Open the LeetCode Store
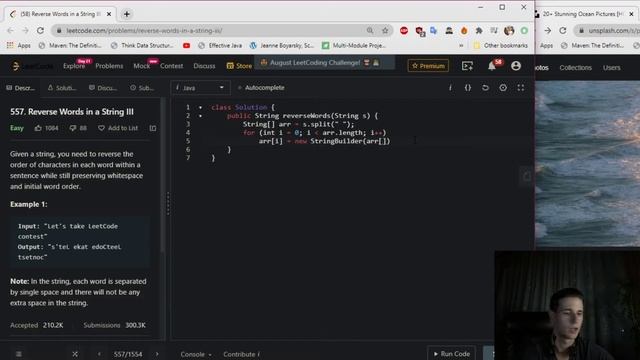 pyautogui.click(x=239, y=66)
